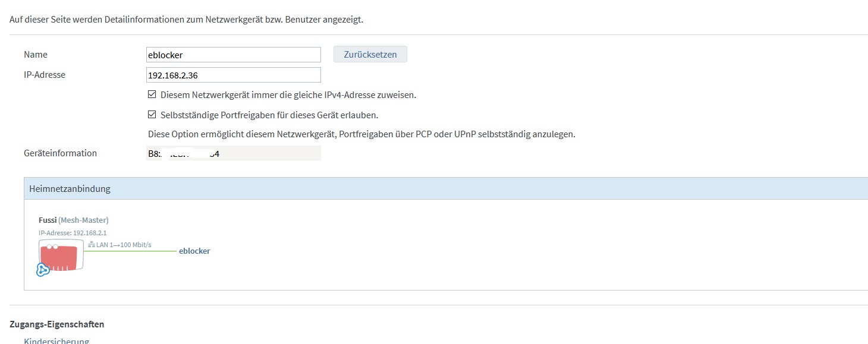Screen dimensions: 868x344
Task: Click the Heimnetzanbindung section header
Action: [446, 188]
